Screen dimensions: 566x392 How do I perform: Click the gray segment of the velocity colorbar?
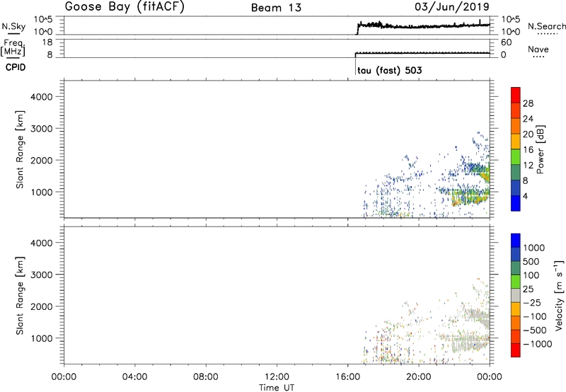tap(516, 295)
